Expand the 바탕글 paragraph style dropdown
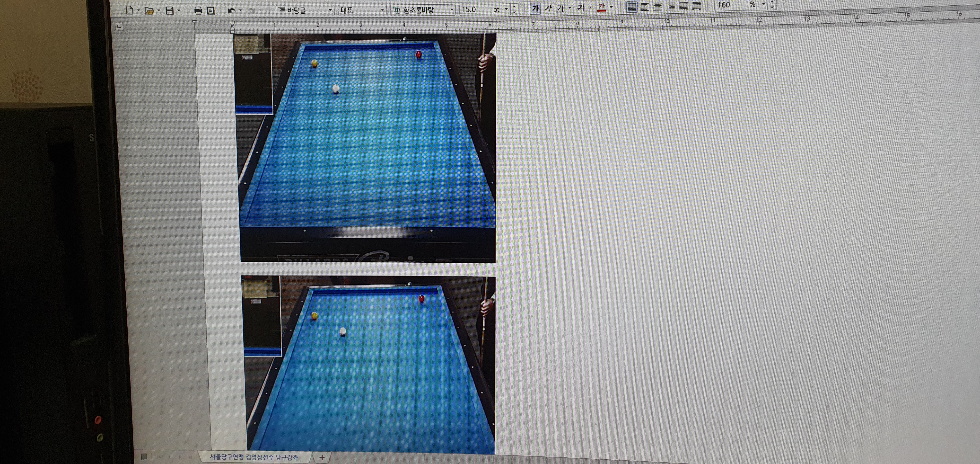The width and height of the screenshot is (980, 464). click(330, 10)
